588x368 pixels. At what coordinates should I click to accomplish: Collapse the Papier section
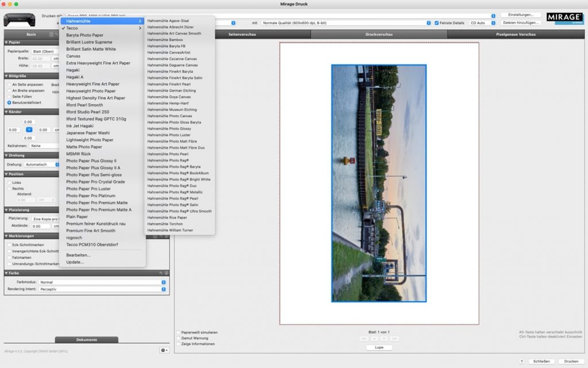tap(6, 43)
